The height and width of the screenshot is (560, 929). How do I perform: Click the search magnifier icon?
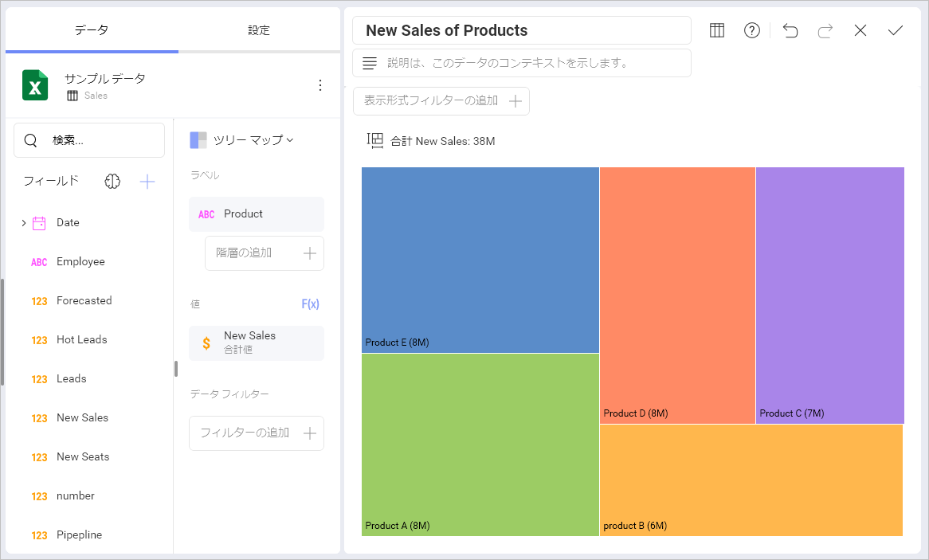[31, 140]
